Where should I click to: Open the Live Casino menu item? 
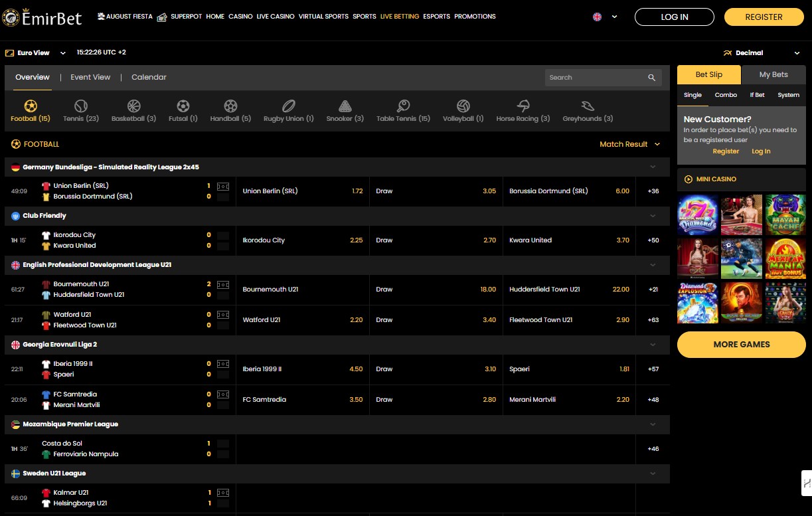point(276,17)
